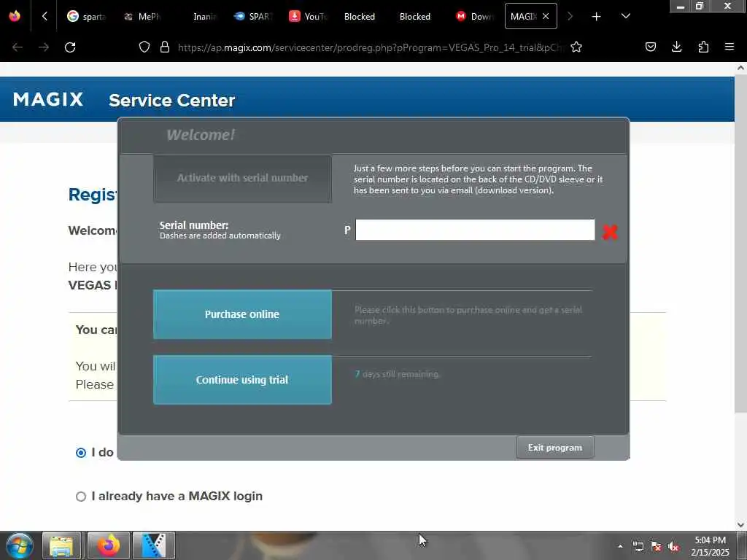Viewport: 747px width, 560px height.
Task: Click the Firefox logo icon in tab bar
Action: [x=15, y=16]
